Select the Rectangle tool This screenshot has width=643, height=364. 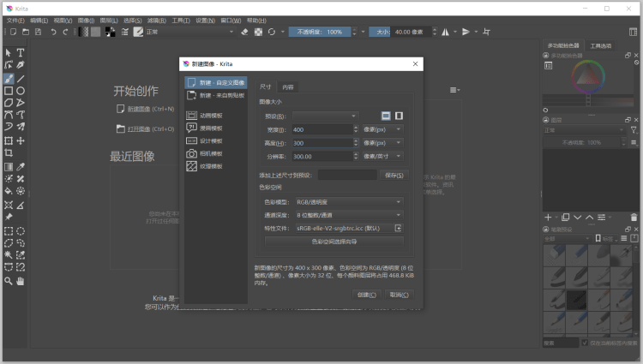(9, 91)
